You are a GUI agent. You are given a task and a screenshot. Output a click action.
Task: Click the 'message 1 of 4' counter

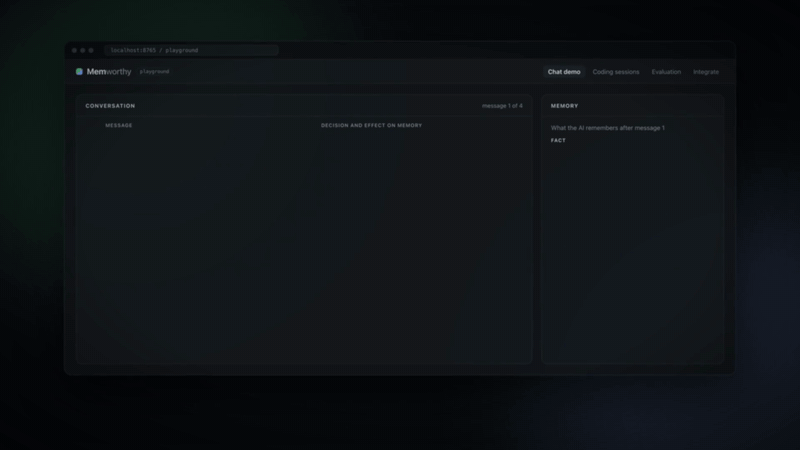pyautogui.click(x=502, y=106)
